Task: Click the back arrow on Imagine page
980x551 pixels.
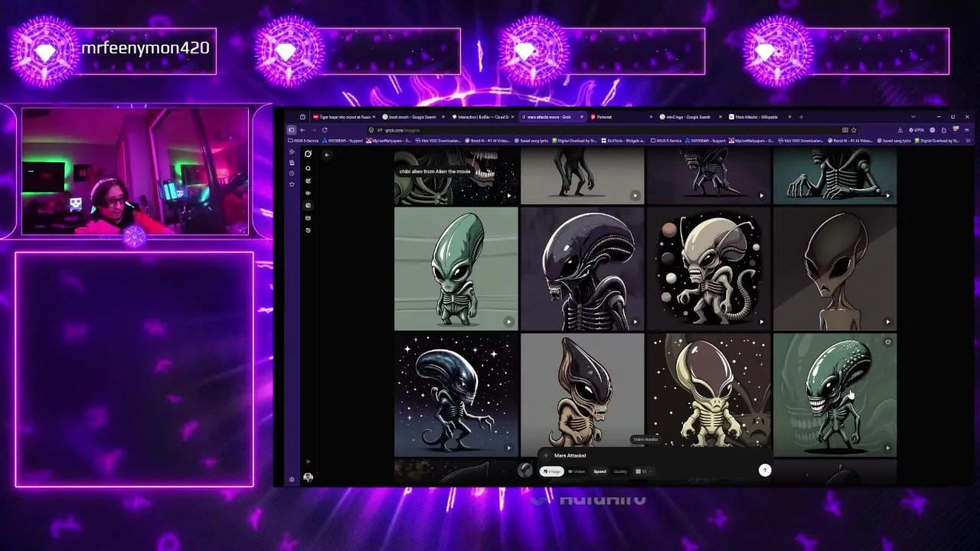Action: [x=327, y=155]
